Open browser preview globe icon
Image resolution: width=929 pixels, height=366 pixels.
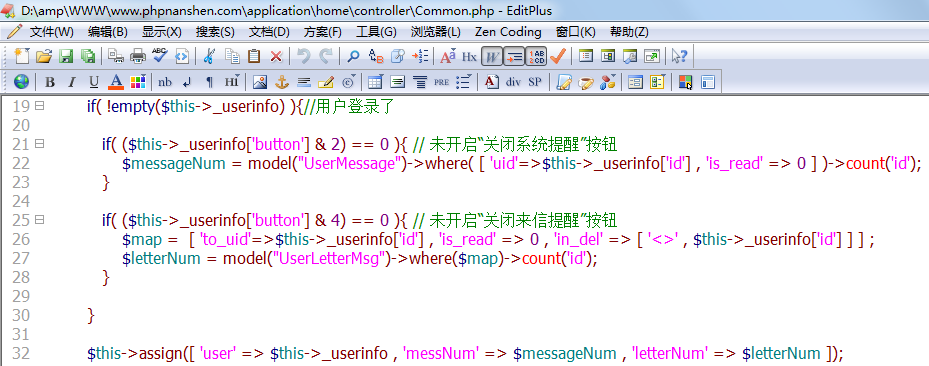click(21, 82)
